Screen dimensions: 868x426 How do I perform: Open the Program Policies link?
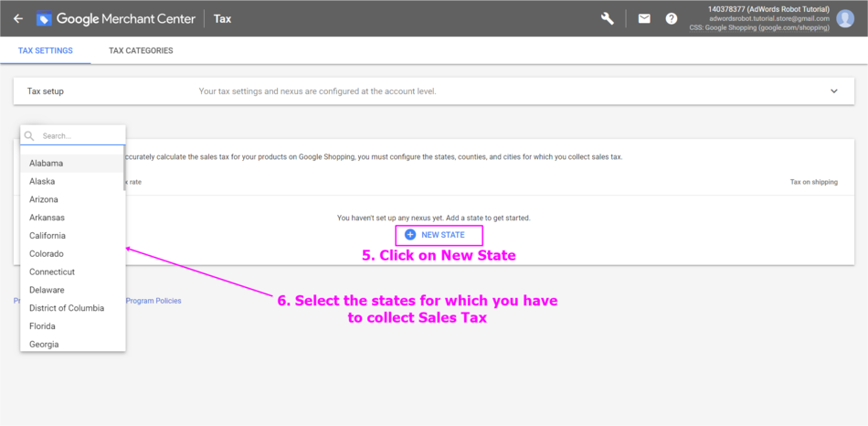tap(153, 301)
